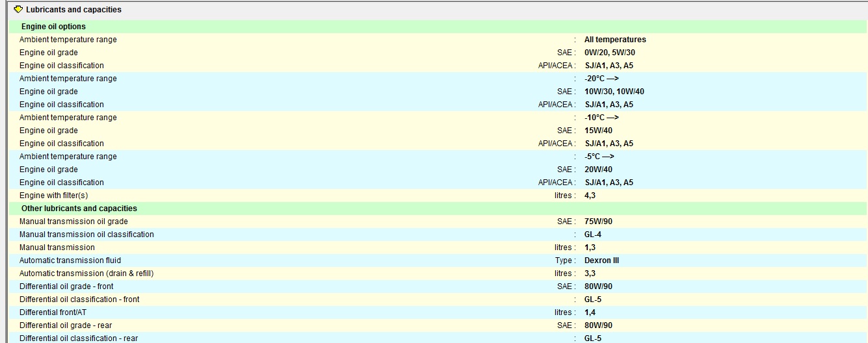Click the -10°C ambient temperature value
The height and width of the screenshot is (343, 868).
(x=601, y=118)
